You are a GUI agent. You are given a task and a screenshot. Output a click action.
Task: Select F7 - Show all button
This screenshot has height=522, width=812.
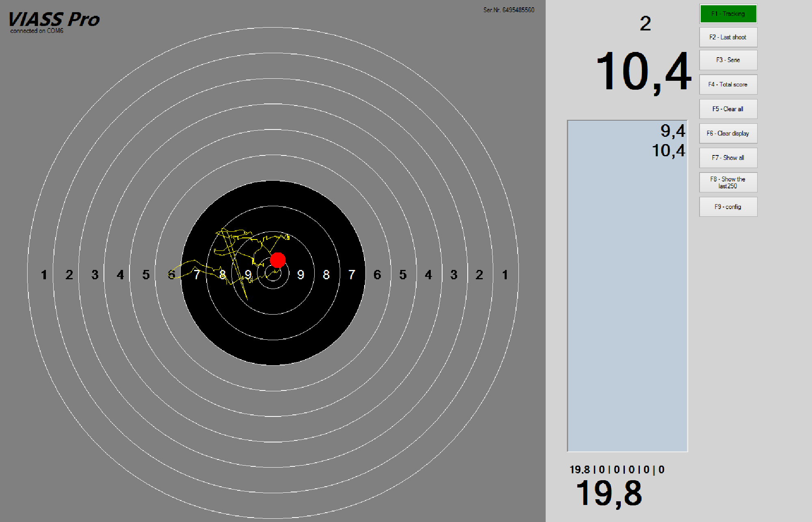pos(728,157)
